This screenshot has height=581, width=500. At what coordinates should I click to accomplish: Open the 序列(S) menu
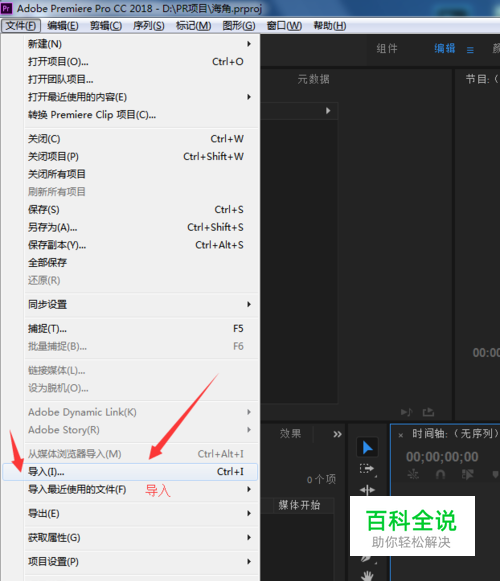[149, 26]
